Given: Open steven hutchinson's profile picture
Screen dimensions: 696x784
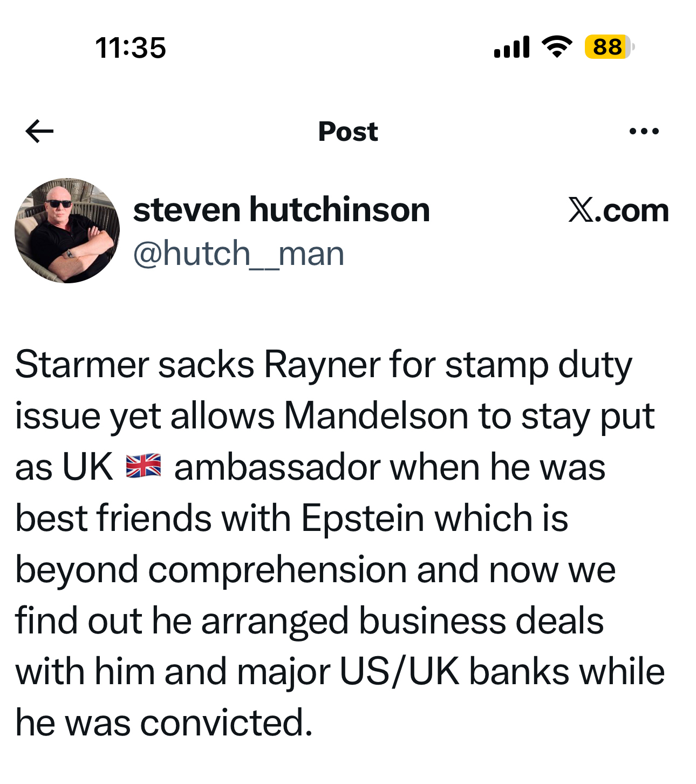Looking at the screenshot, I should [x=67, y=230].
